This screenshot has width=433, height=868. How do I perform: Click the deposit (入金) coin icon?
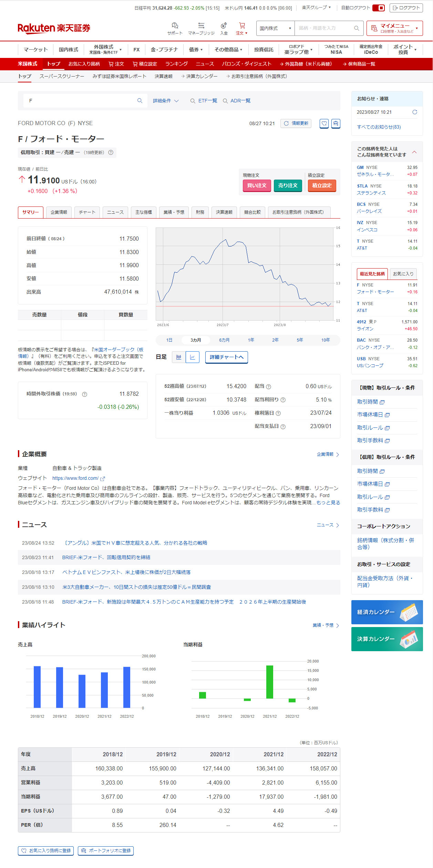224,26
